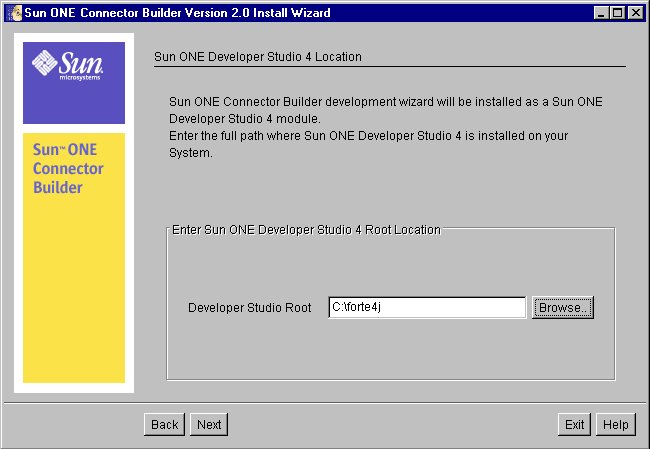The image size is (650, 449).
Task: Click 'Sun ONE Developer Studio 4 Location' heading
Action: pos(258,57)
